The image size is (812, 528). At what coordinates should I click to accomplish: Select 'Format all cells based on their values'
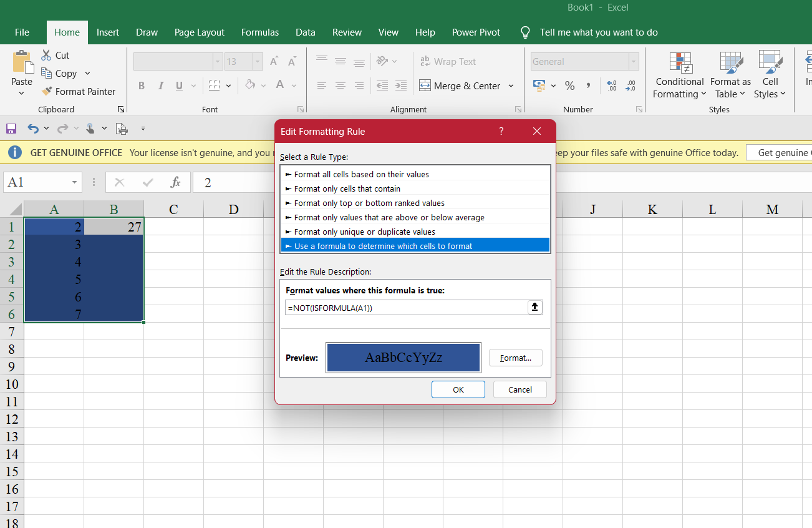coord(415,174)
